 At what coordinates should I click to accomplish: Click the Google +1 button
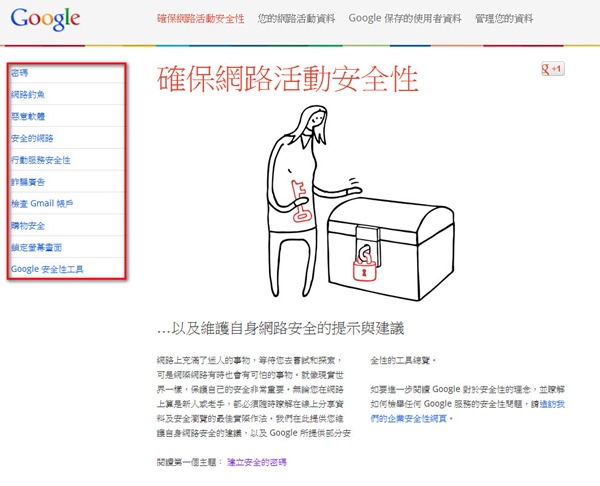[553, 69]
